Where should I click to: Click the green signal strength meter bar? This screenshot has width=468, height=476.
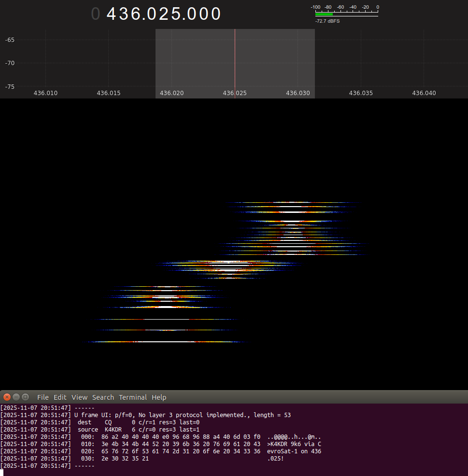tap(324, 14)
